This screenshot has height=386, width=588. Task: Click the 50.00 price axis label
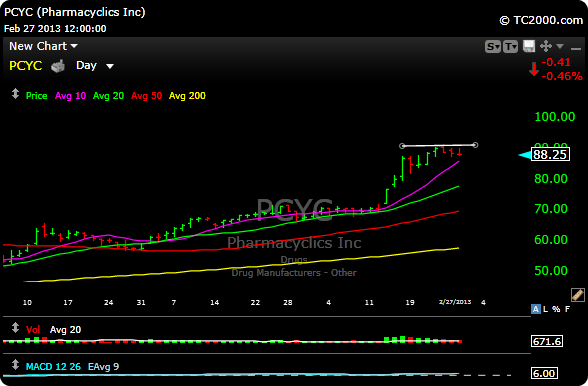pos(550,270)
